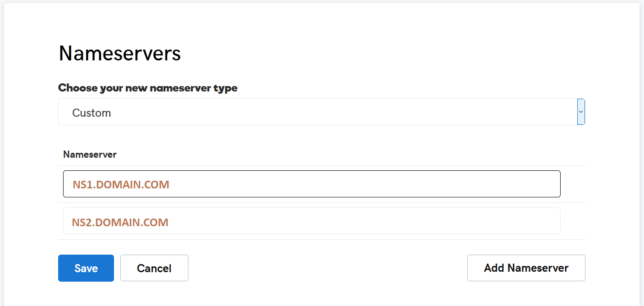Click blank area right of NS2 row
This screenshot has height=306, width=644.
(x=573, y=221)
